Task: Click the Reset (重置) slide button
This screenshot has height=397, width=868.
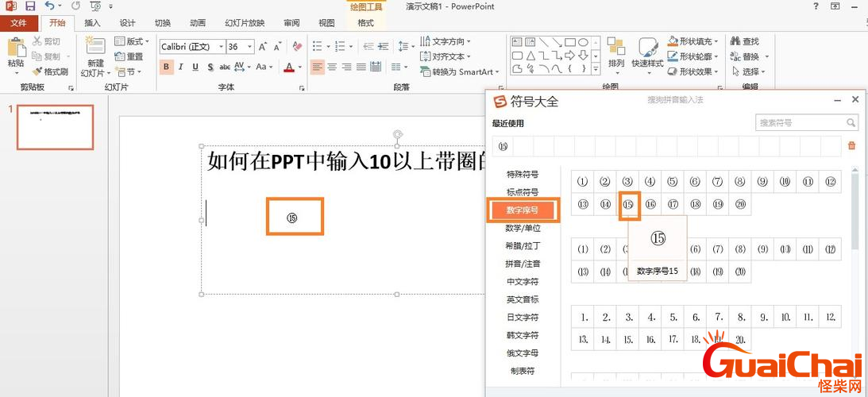Action: (129, 56)
